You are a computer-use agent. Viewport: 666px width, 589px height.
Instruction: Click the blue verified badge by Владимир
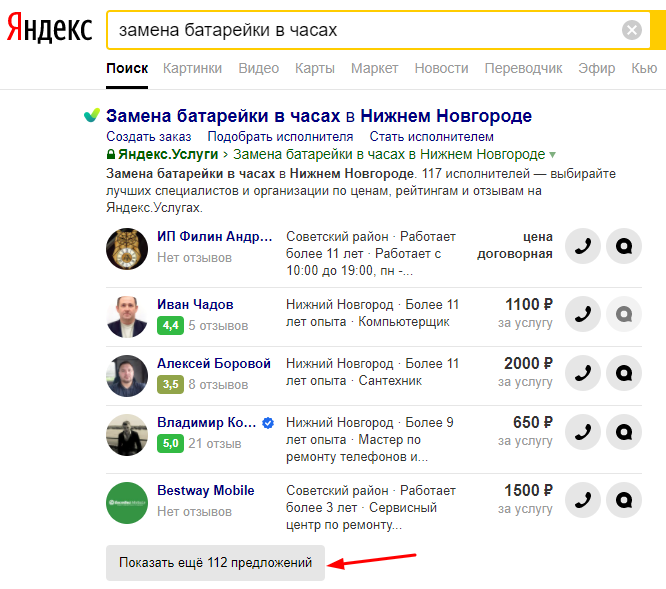268,423
